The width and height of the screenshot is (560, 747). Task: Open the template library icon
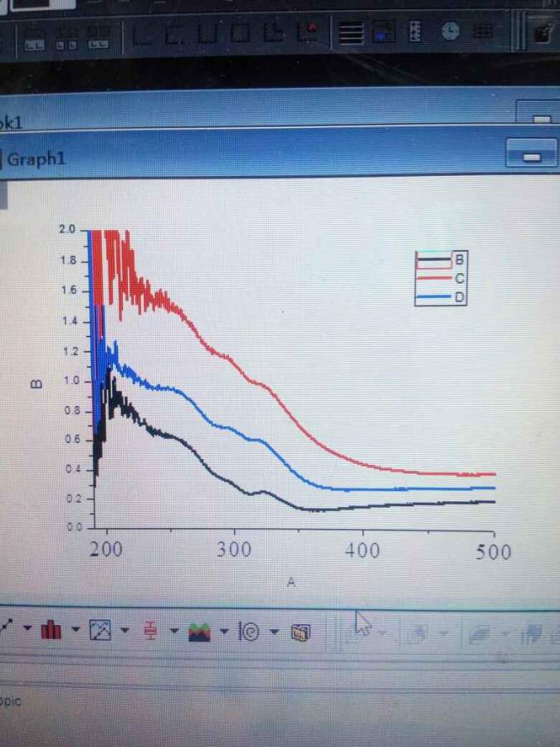300,632
